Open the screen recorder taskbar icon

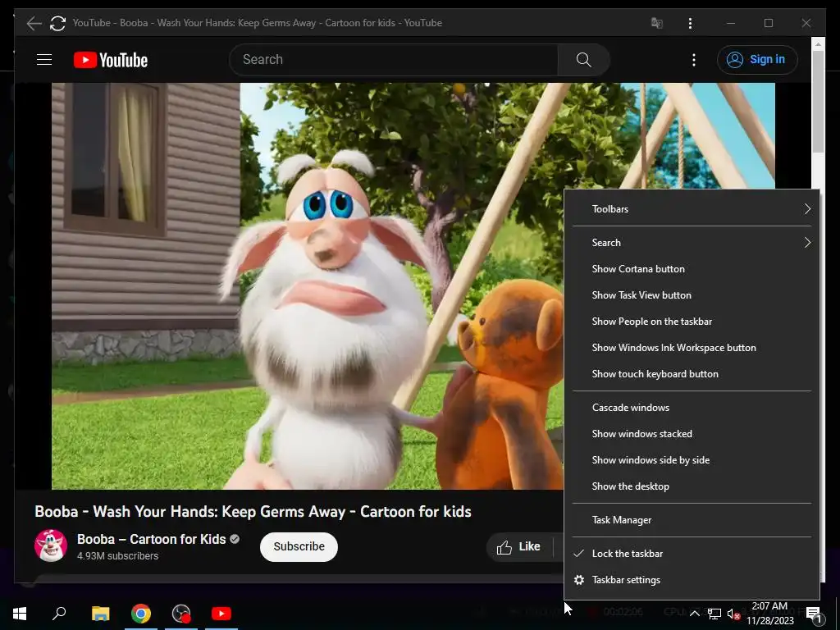181,614
